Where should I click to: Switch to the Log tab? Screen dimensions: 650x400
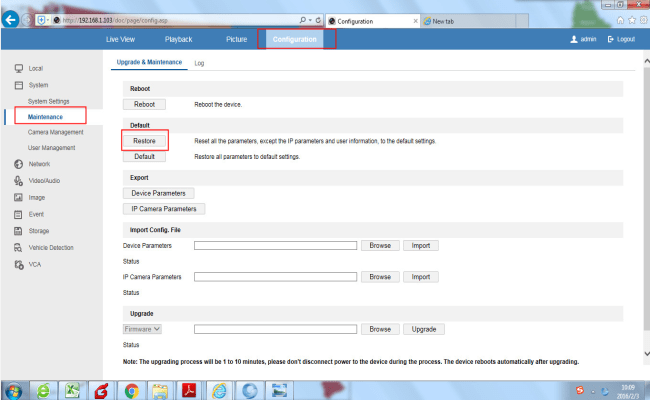pyautogui.click(x=200, y=63)
